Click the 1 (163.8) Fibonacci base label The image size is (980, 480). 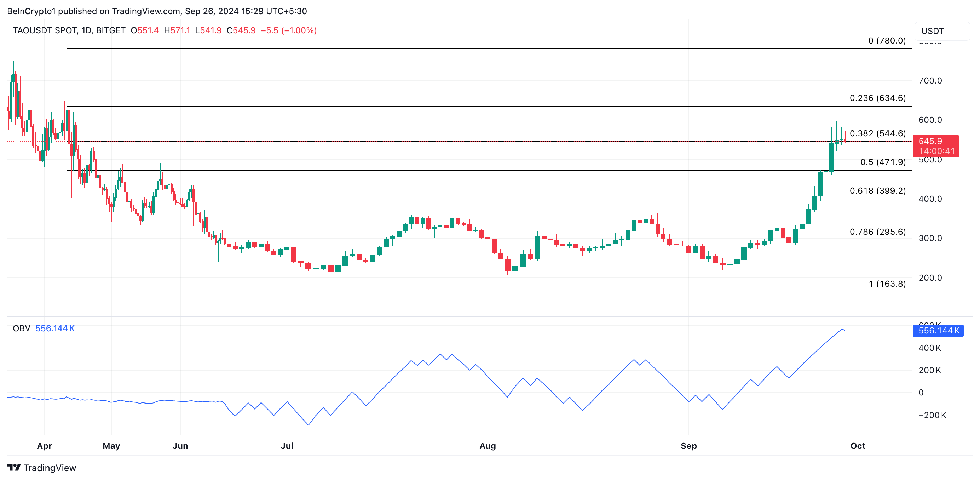point(887,284)
